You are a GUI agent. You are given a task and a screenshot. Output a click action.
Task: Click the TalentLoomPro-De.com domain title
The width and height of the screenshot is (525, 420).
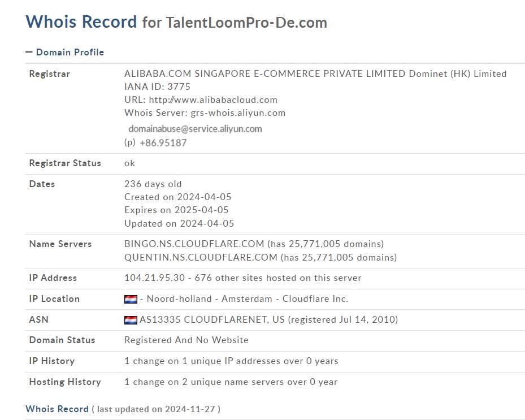click(246, 23)
